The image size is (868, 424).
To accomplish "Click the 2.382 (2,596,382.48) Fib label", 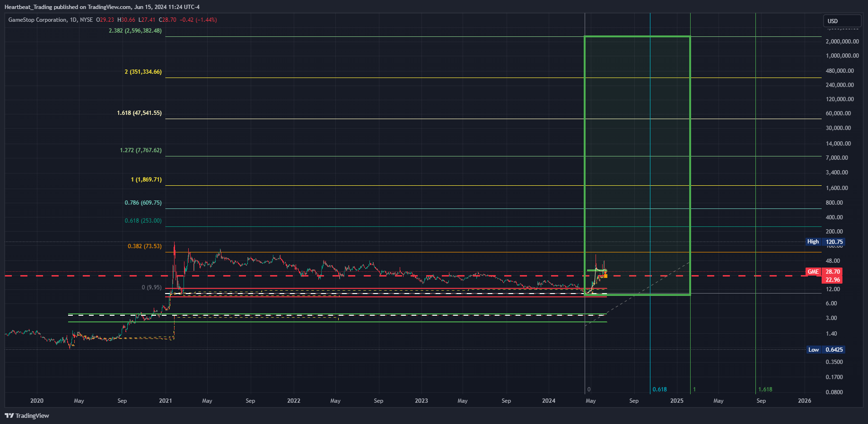I will (135, 31).
